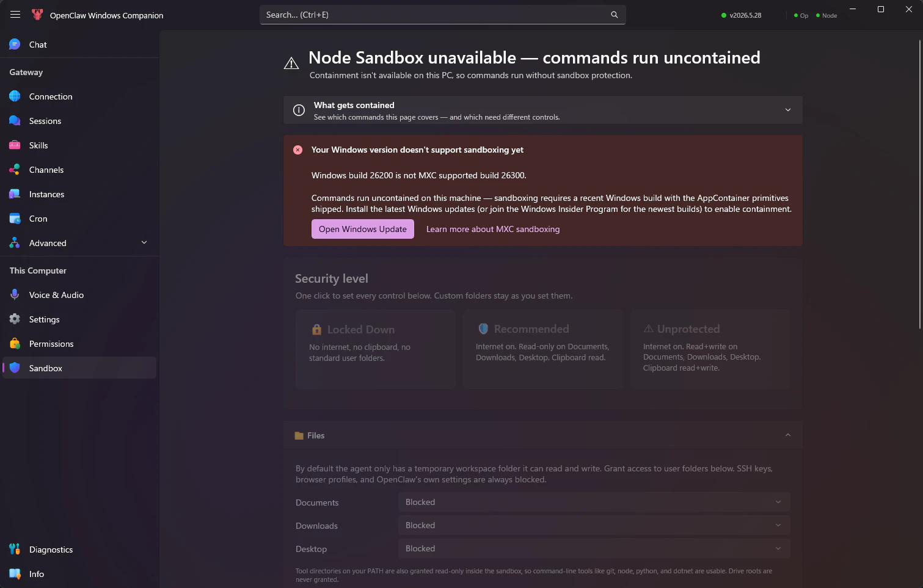923x588 pixels.
Task: Navigate to Skills
Action: point(79,145)
